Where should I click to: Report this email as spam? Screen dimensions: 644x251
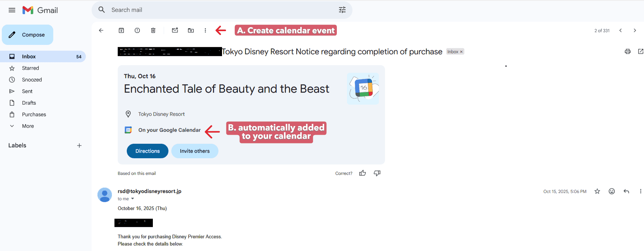[137, 30]
